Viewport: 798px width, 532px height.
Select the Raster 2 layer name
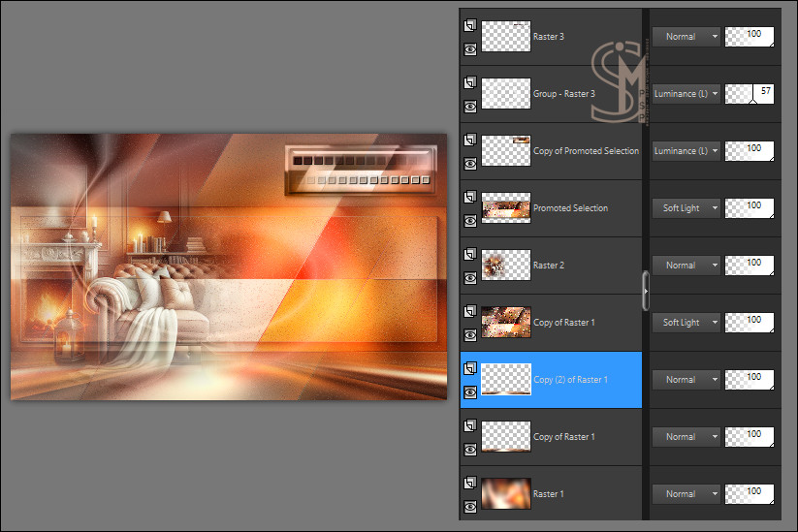548,266
